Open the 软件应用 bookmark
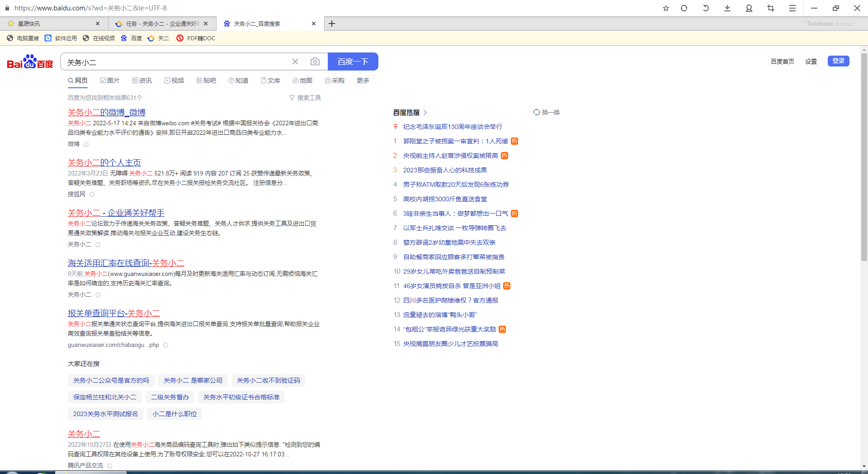The image size is (868, 474). click(61, 38)
